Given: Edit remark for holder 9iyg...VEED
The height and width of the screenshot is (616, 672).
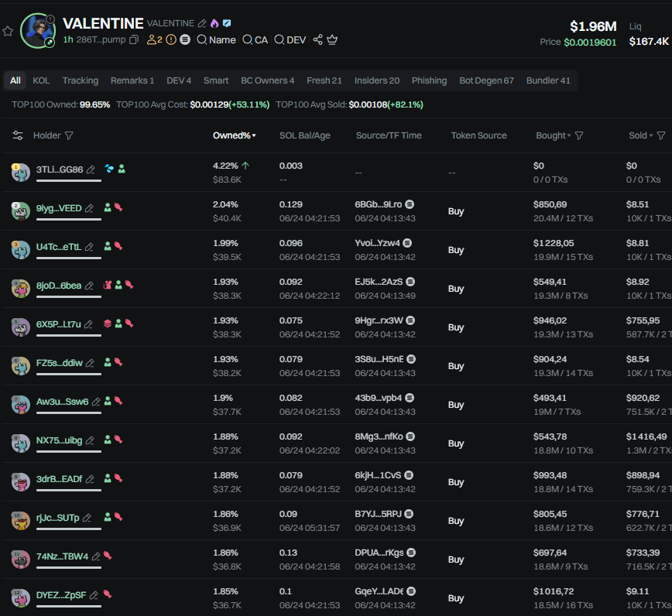Looking at the screenshot, I should pos(89,208).
